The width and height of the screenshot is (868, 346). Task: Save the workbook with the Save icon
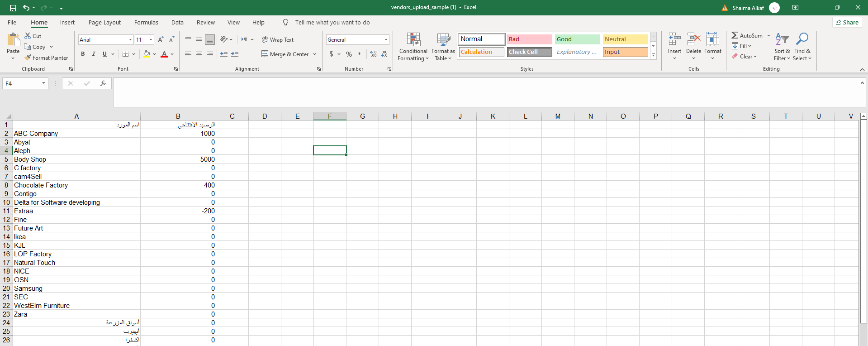pos(13,8)
